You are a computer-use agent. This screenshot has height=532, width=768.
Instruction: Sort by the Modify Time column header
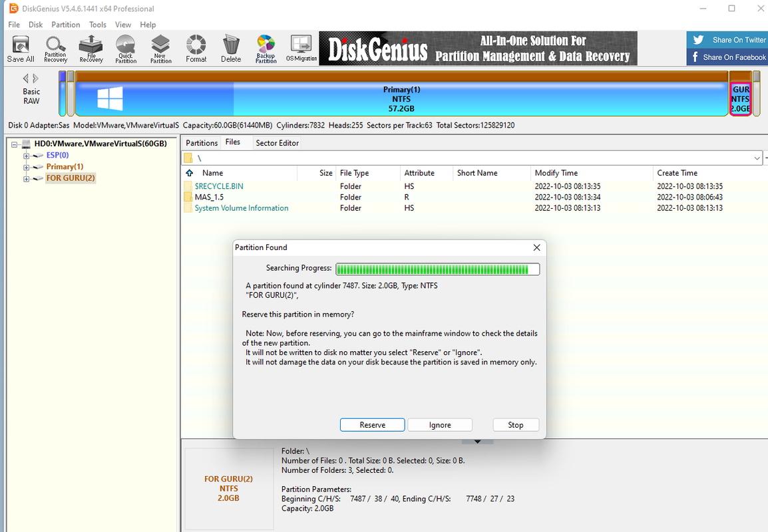tap(592, 173)
